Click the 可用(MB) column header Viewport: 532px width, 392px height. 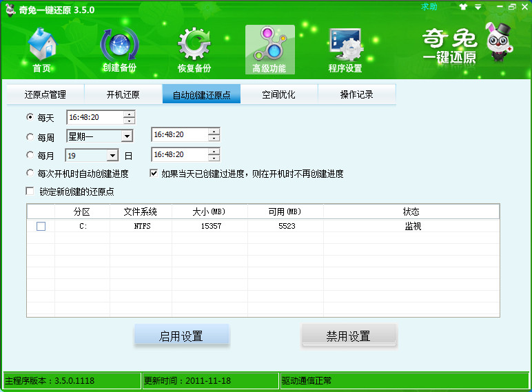click(x=285, y=212)
